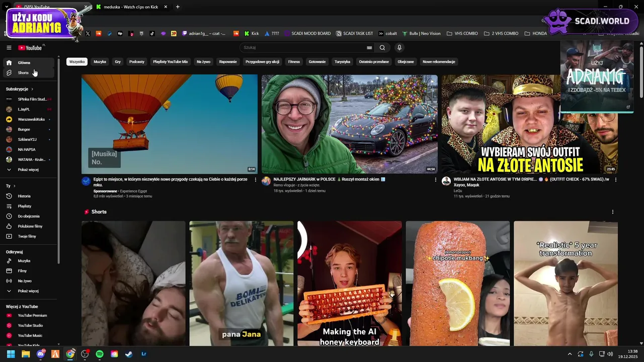Select Playlisty YouTube Mix chip

[171, 62]
